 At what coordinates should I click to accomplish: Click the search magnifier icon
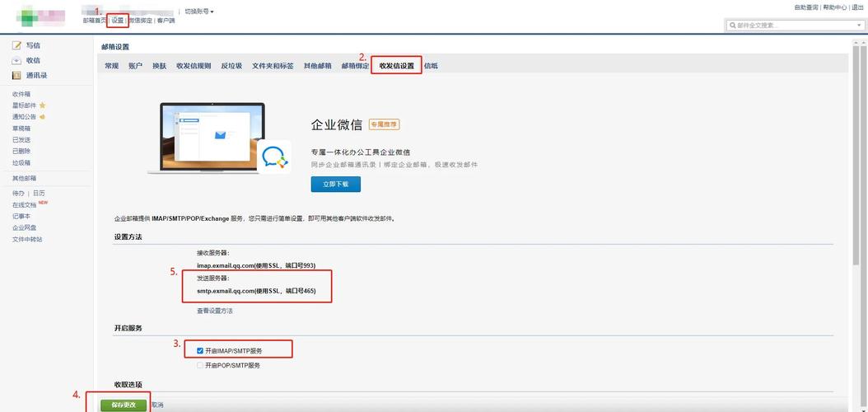(733, 26)
